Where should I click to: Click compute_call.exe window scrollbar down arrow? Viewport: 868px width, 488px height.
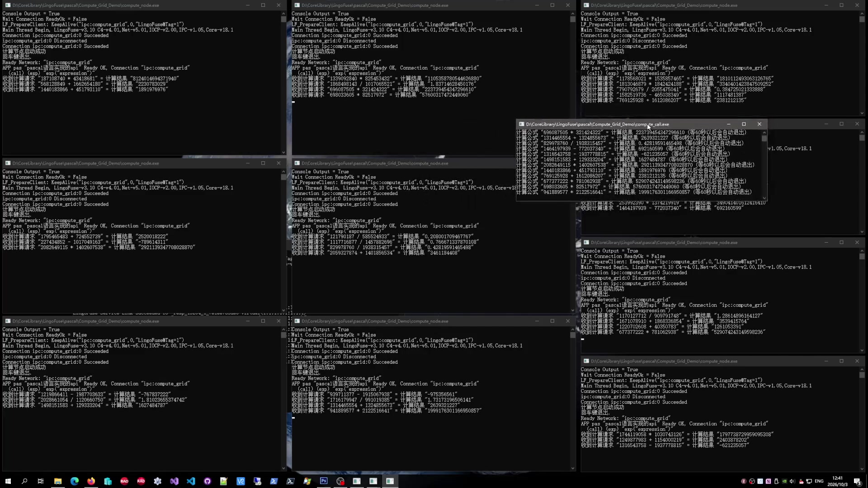(x=764, y=198)
